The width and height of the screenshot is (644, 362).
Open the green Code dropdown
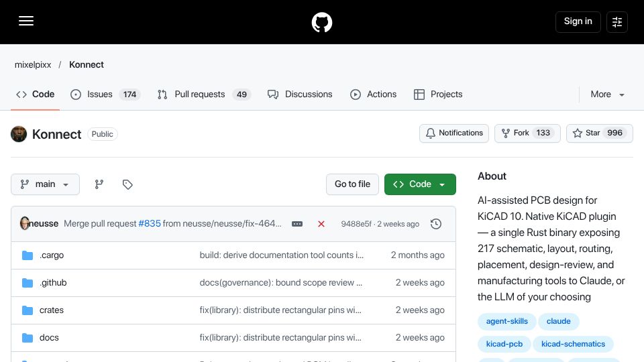pyautogui.click(x=420, y=184)
